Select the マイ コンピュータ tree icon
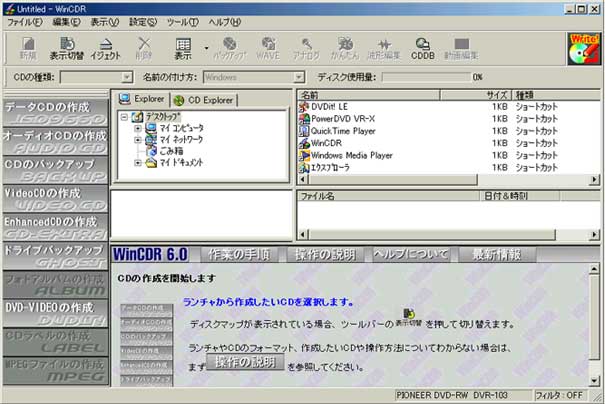 click(151, 128)
